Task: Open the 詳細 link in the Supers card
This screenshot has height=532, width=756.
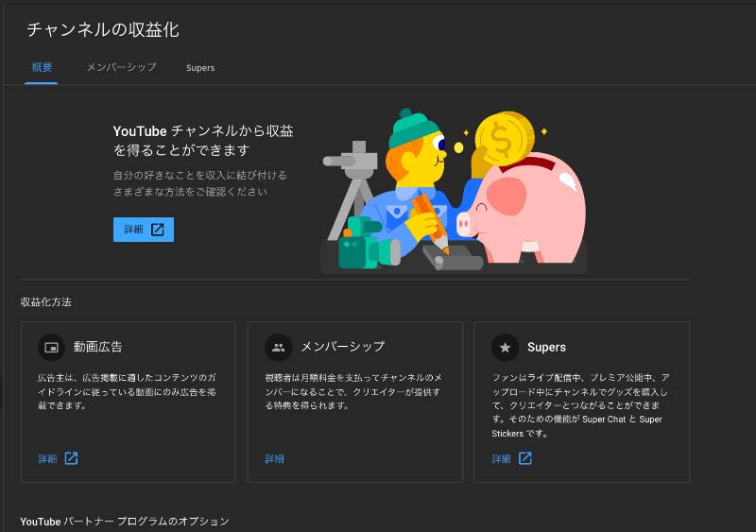Action: click(501, 458)
